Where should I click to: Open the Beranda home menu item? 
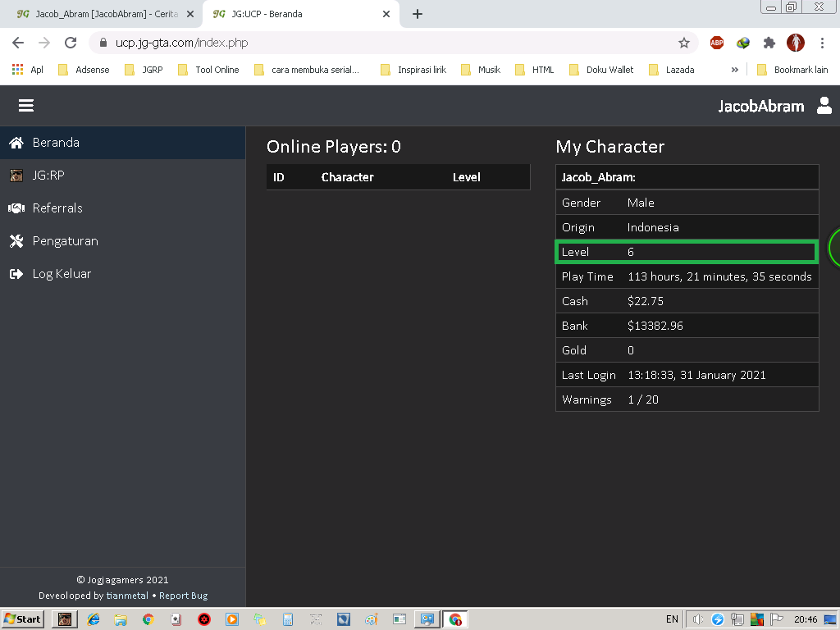(123, 143)
